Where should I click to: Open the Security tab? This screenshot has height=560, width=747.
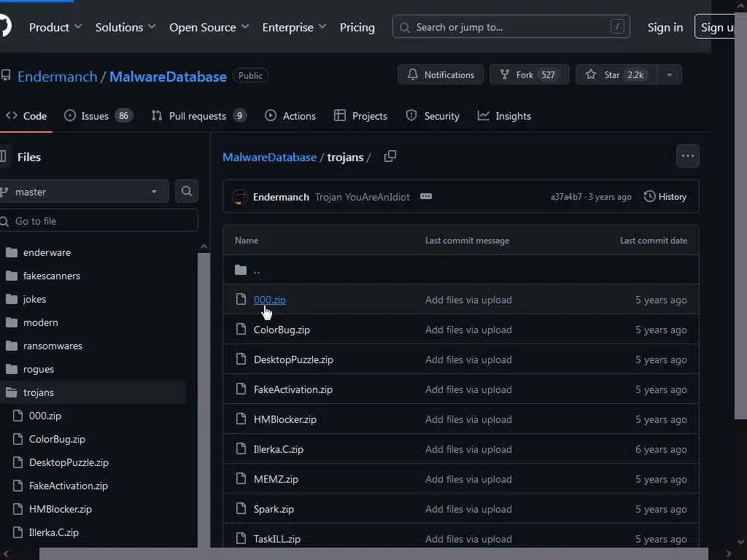click(433, 116)
